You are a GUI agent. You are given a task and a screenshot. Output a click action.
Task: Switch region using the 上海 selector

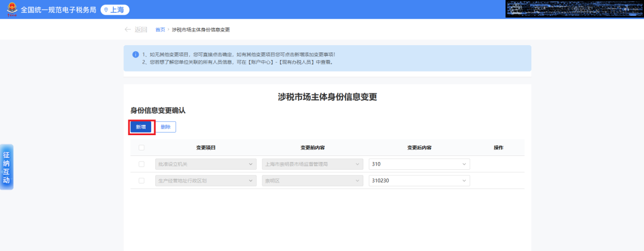point(115,10)
